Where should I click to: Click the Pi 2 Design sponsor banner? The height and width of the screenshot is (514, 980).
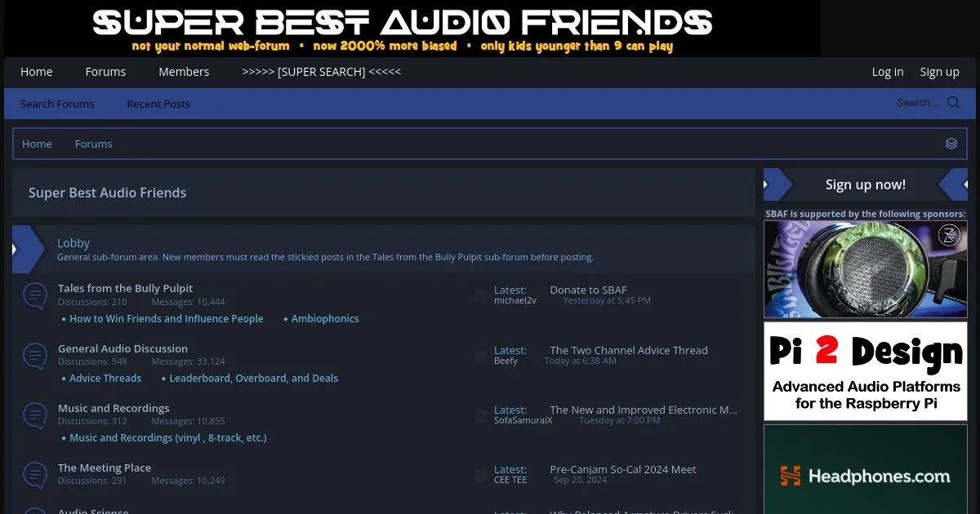click(866, 371)
